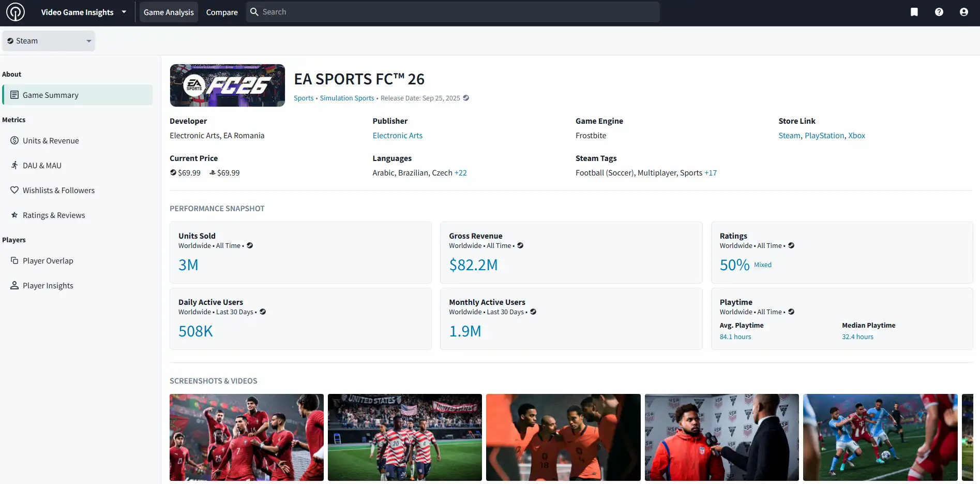Screen dimensions: 980x484
Task: Open the Portugal team celebration screenshot
Action: [x=247, y=437]
